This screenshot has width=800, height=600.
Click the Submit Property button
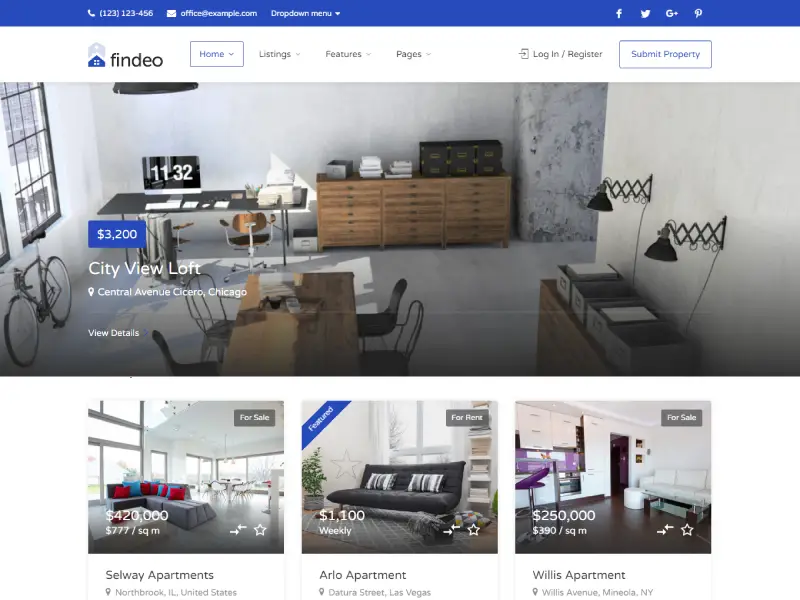665,54
